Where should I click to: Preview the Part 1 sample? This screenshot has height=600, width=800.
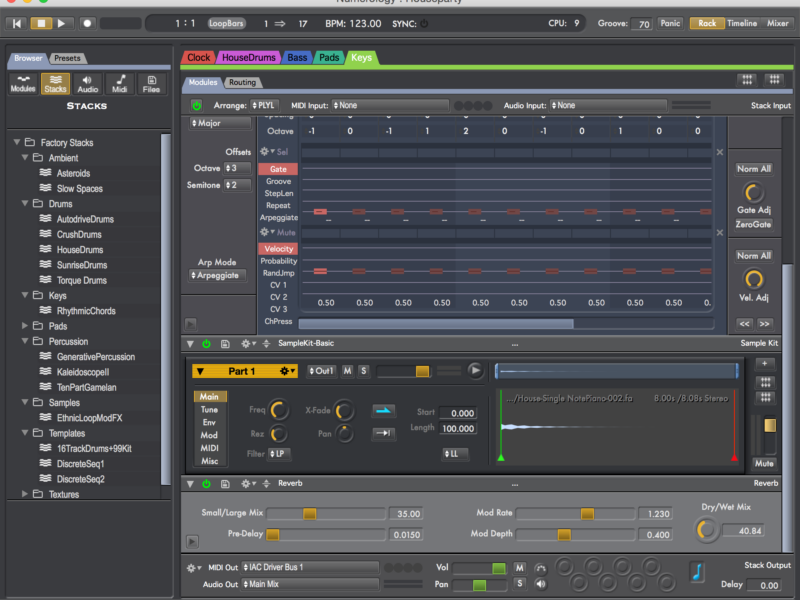[x=475, y=370]
